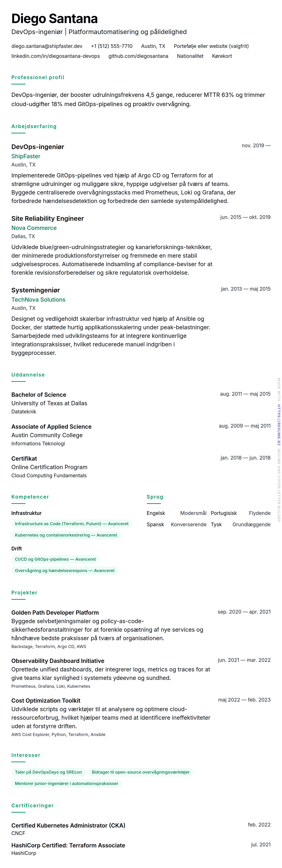Image resolution: width=282 pixels, height=868 pixels.
Task: Click the Golden Path Developer Platform title
Action: [x=55, y=613]
